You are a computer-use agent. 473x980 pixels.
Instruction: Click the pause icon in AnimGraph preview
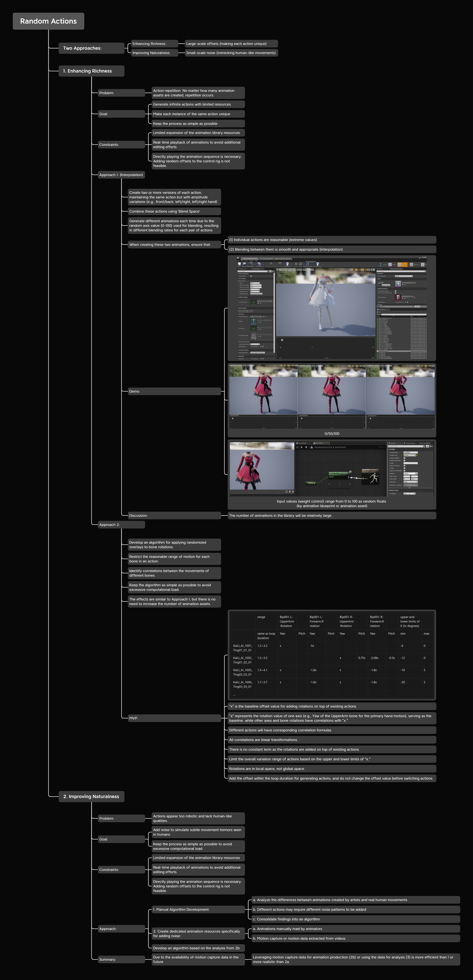tap(290, 492)
